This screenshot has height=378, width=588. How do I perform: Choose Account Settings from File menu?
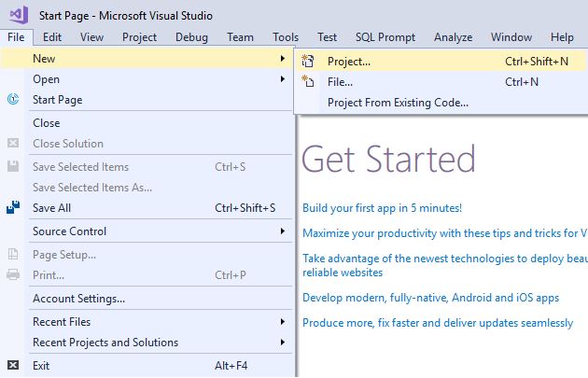(x=78, y=299)
